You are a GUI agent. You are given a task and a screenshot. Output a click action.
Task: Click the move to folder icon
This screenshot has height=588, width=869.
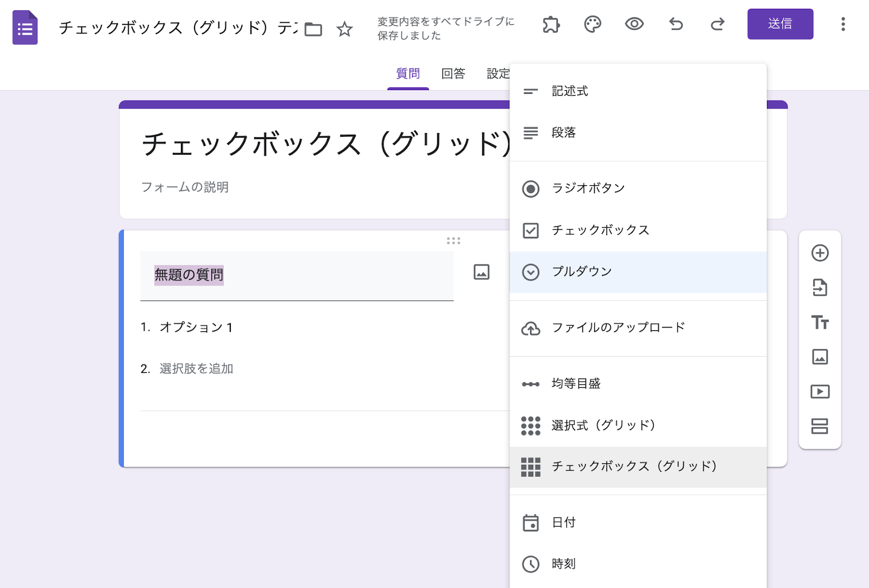pyautogui.click(x=313, y=29)
